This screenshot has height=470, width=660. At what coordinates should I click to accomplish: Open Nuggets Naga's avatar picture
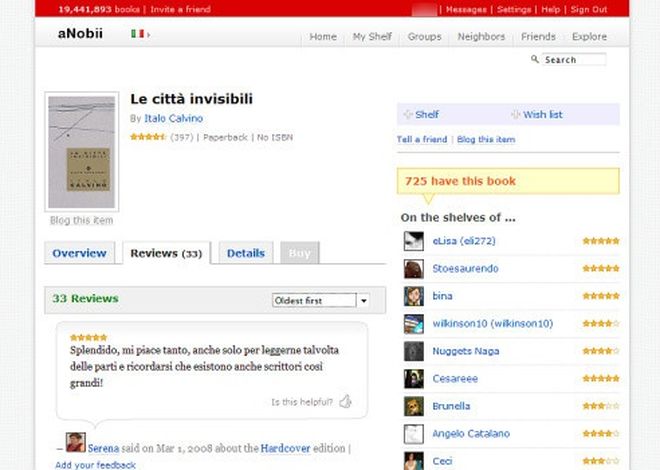coord(414,351)
